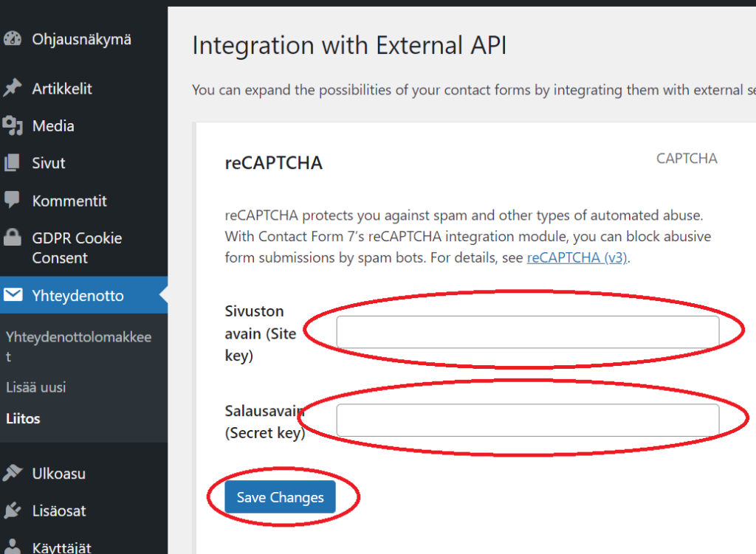The image size is (756, 554).
Task: Select the Liitos submenu item
Action: click(x=23, y=418)
